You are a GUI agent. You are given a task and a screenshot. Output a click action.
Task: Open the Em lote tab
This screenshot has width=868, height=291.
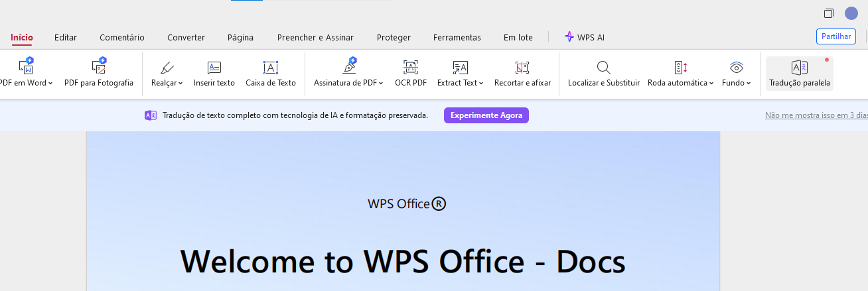pos(518,37)
